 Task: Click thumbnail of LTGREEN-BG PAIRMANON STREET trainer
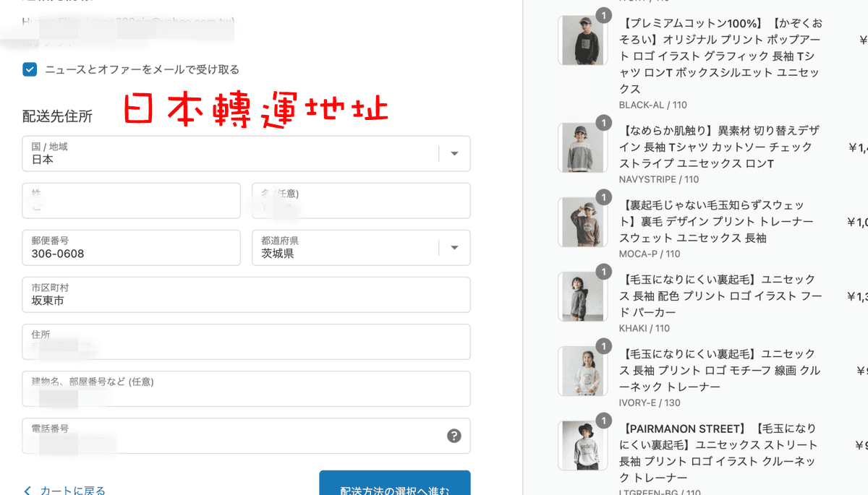pos(582,446)
